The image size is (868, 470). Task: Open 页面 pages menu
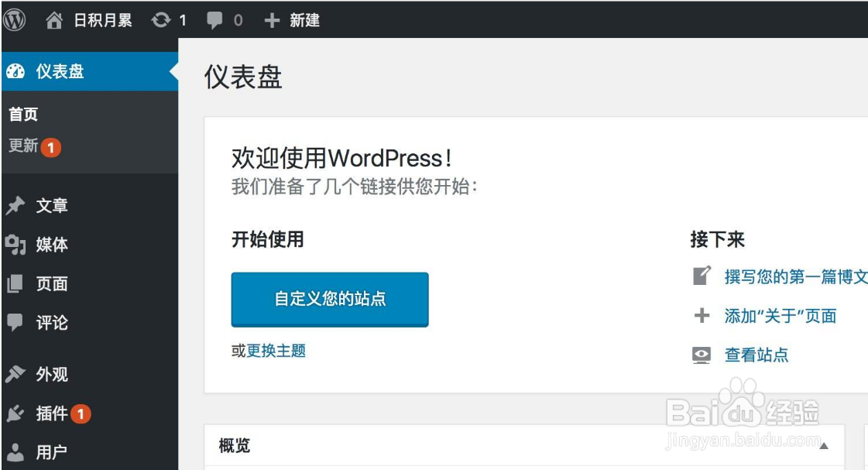click(52, 284)
